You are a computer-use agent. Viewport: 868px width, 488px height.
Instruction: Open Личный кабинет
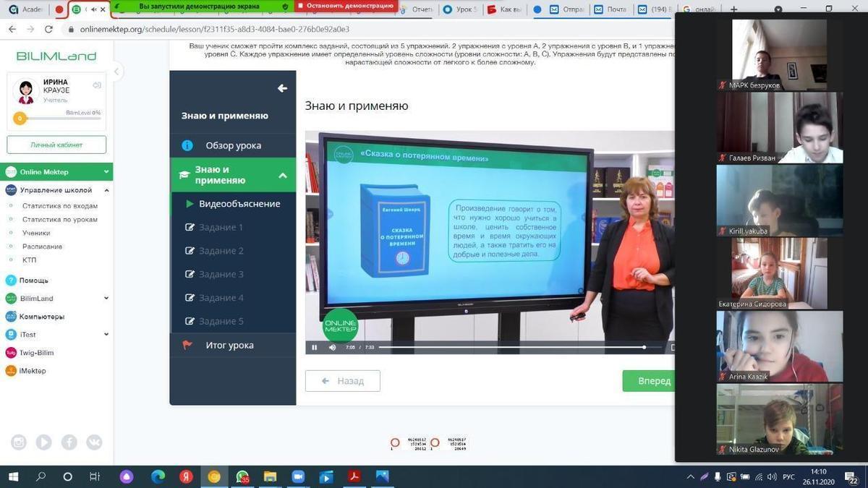56,145
